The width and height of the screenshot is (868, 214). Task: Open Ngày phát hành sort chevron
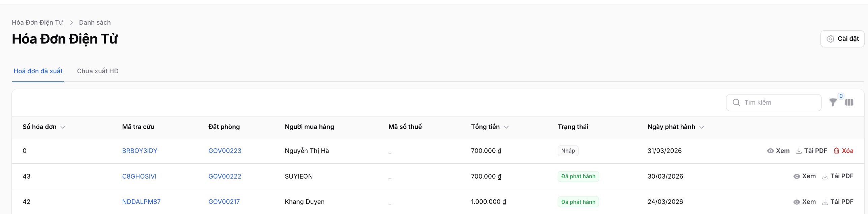(x=702, y=127)
